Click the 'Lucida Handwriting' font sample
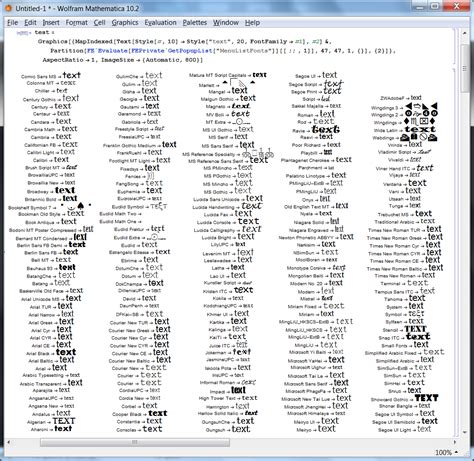 [x=228, y=206]
